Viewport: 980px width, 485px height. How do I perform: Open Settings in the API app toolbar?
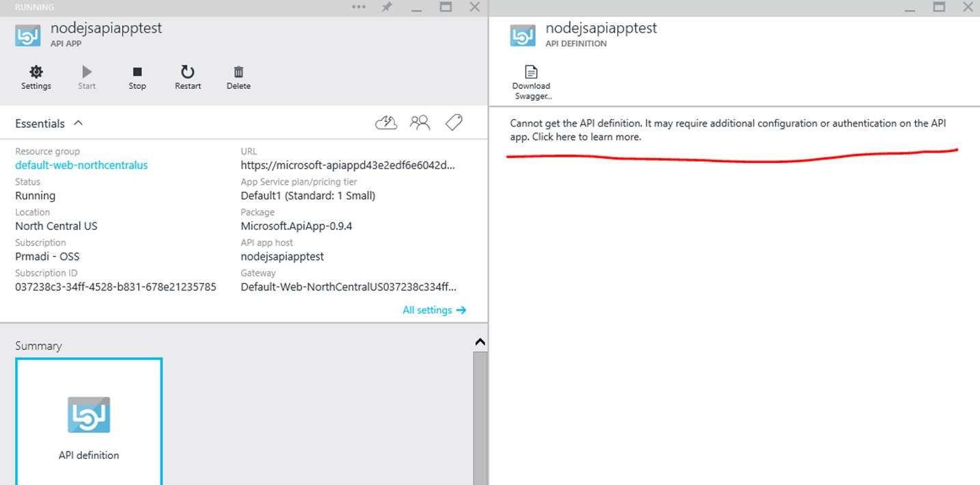point(36,77)
